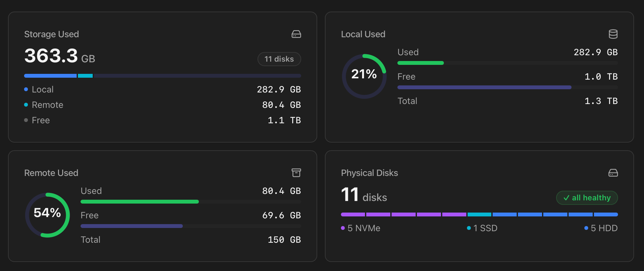Viewport: 644px width, 271px height.
Task: Click the first purple NVMe disk segment
Action: 353,214
